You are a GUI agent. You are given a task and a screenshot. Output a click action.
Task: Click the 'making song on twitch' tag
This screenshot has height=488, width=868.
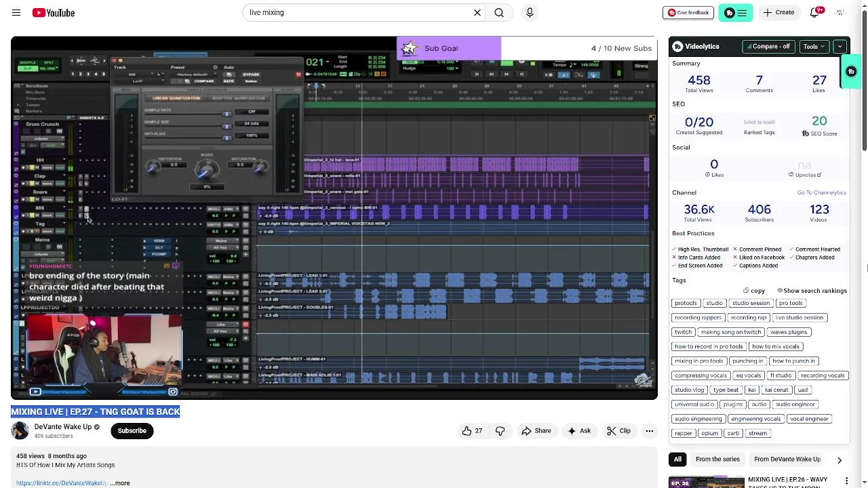[731, 332]
